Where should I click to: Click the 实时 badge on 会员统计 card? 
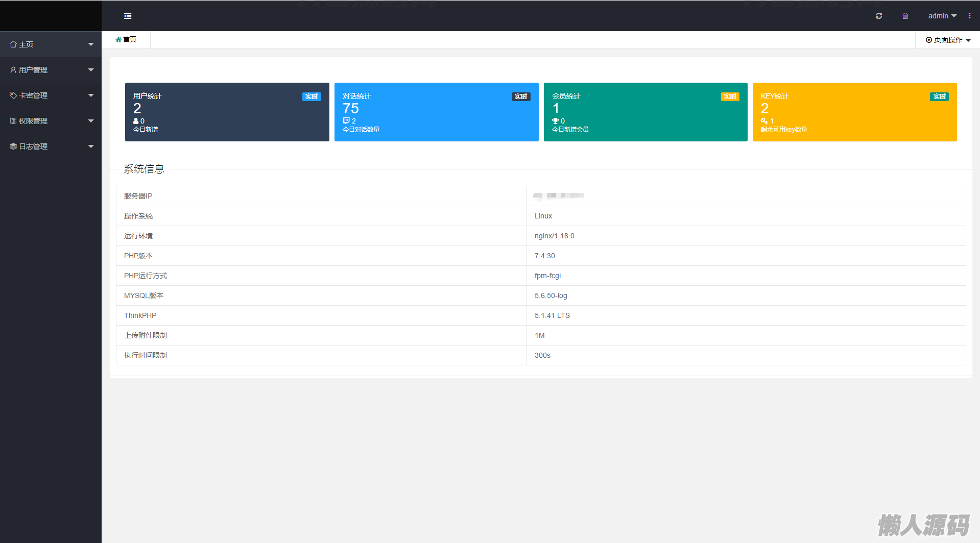click(730, 96)
